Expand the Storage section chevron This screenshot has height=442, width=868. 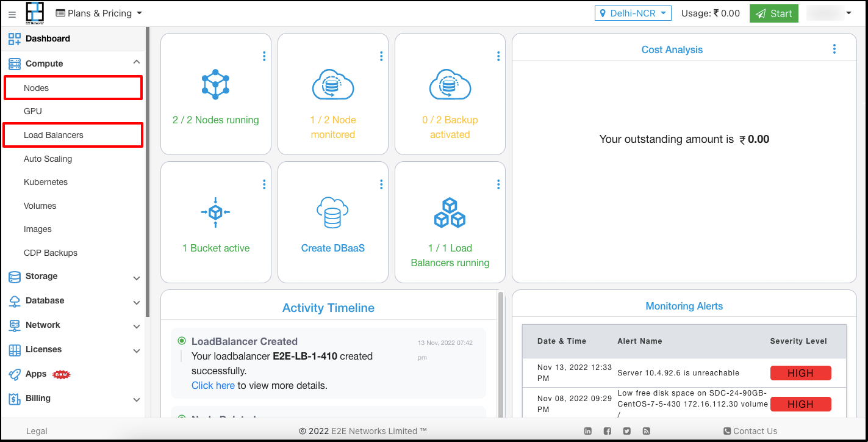point(137,278)
